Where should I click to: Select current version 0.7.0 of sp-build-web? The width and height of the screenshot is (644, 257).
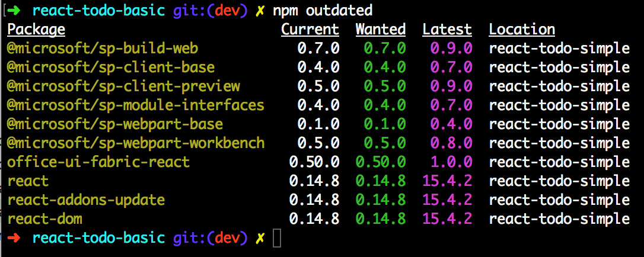pos(318,49)
